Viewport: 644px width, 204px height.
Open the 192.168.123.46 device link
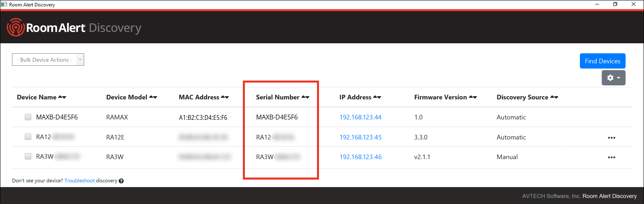pos(360,157)
